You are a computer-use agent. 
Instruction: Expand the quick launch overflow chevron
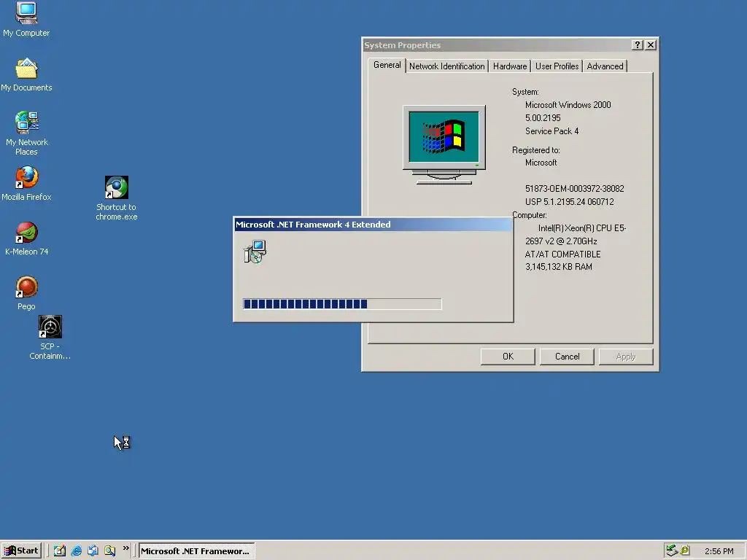[125, 548]
